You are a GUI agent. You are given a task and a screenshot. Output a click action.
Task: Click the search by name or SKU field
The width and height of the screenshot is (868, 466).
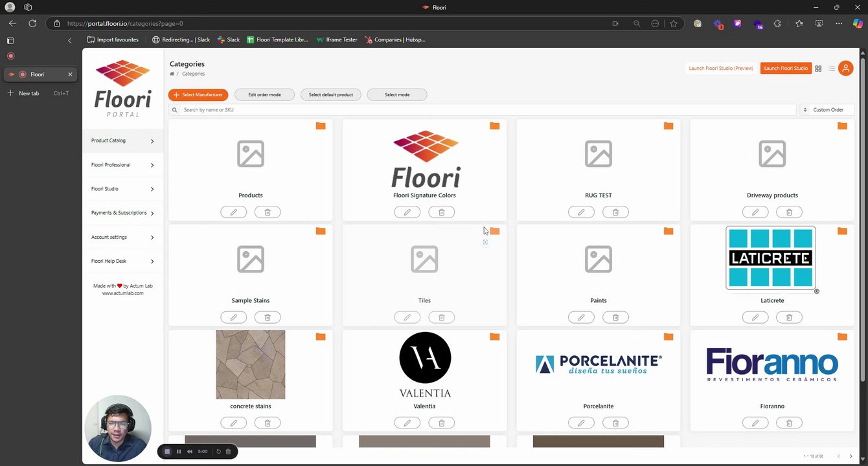coord(483,110)
